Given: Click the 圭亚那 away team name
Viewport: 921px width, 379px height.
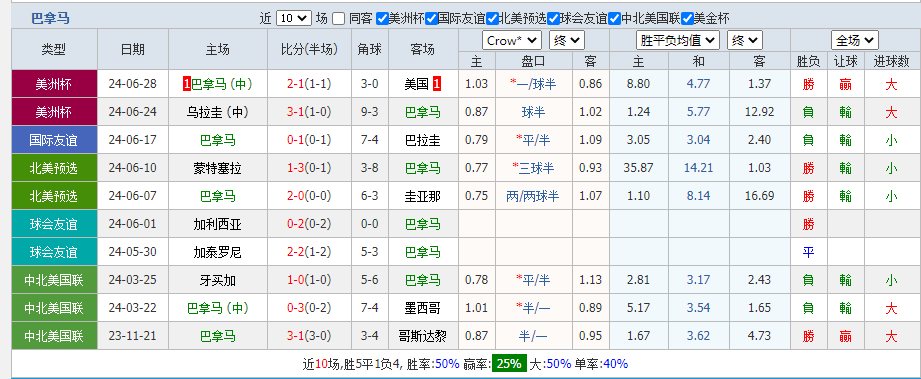Looking at the screenshot, I should tap(423, 196).
